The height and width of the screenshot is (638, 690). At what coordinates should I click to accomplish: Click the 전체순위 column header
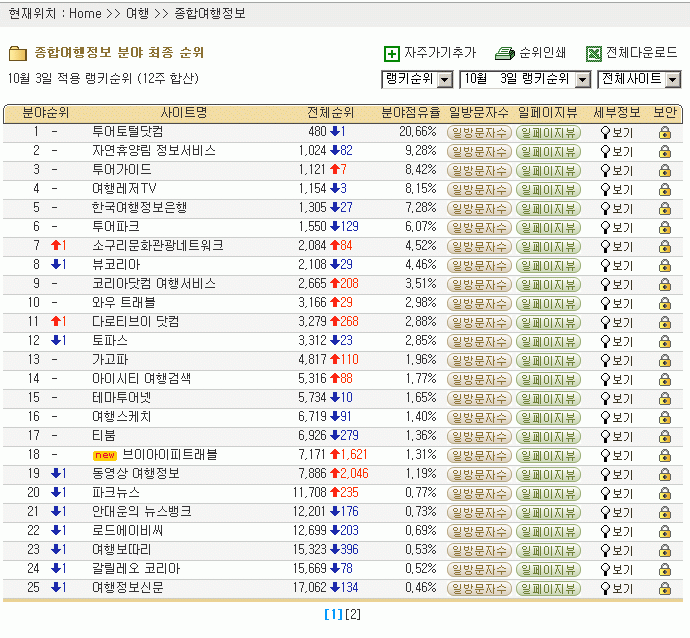[330, 113]
